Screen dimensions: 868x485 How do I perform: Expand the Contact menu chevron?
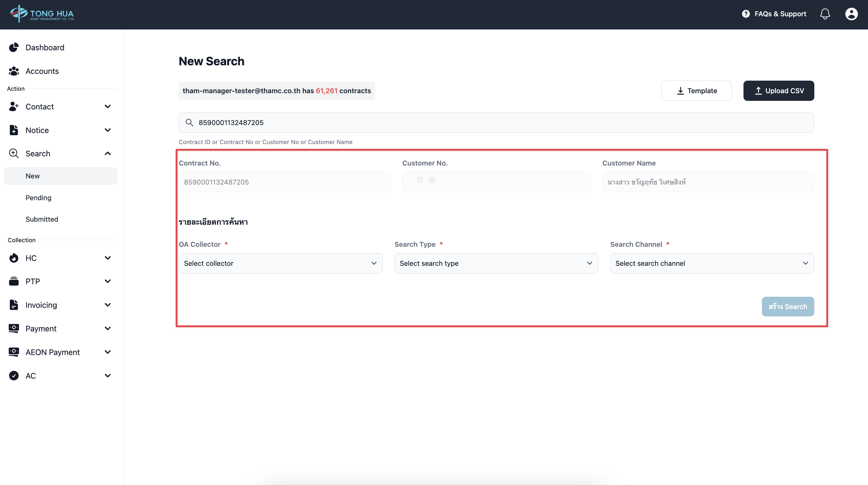pyautogui.click(x=107, y=106)
